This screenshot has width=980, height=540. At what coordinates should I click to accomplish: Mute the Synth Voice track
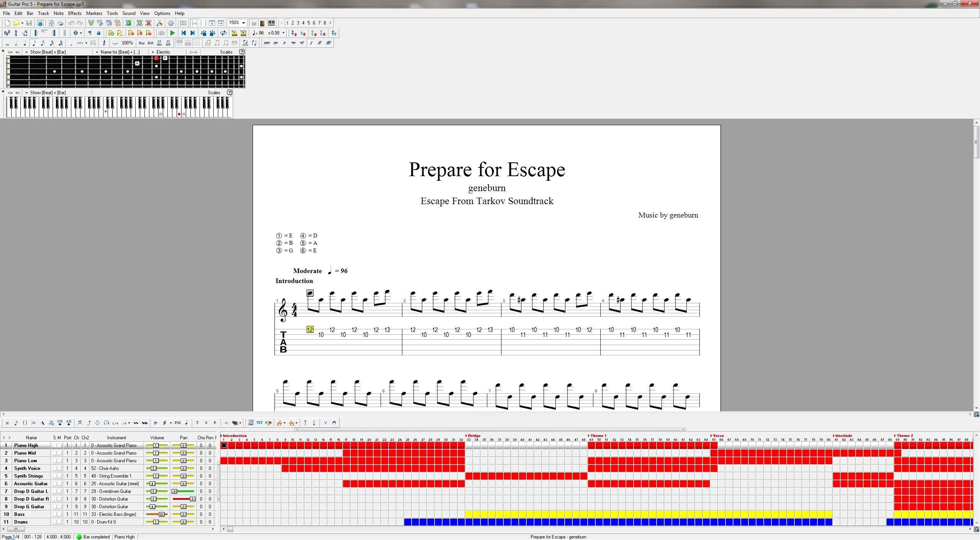(x=59, y=468)
